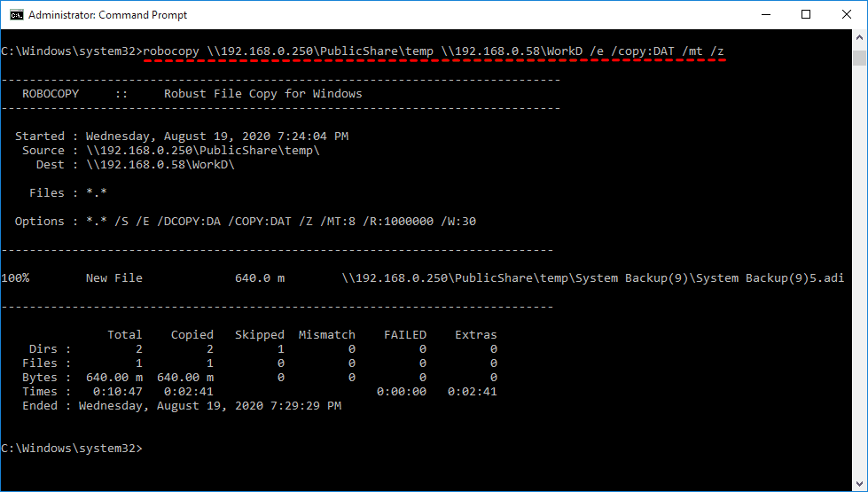Click the "Administrator: Command Prompt" title text

coord(108,15)
